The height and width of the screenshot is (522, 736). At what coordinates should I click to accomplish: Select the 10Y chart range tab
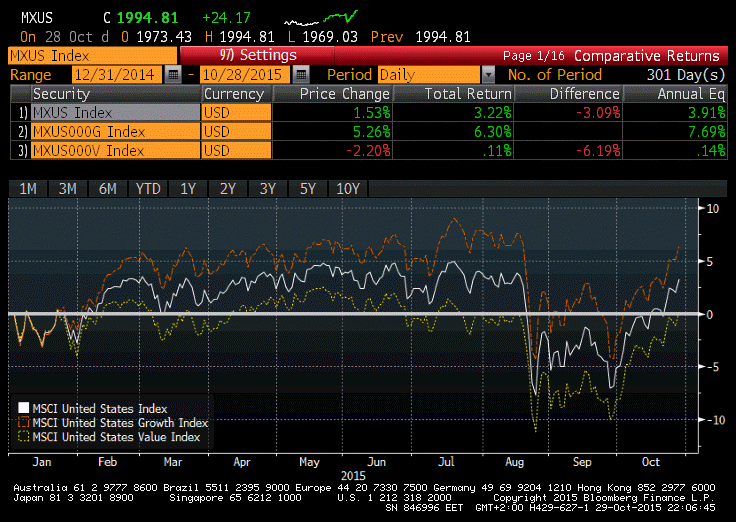pyautogui.click(x=348, y=189)
